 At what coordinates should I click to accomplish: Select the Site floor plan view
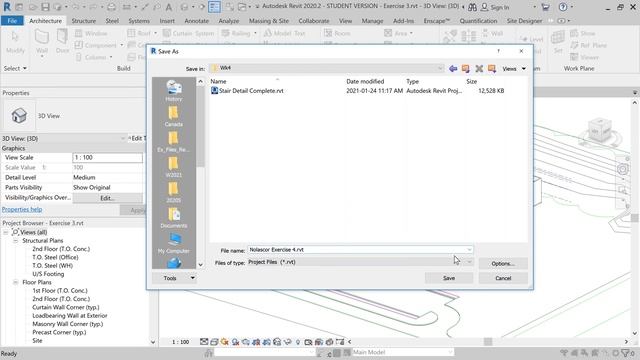point(37,340)
